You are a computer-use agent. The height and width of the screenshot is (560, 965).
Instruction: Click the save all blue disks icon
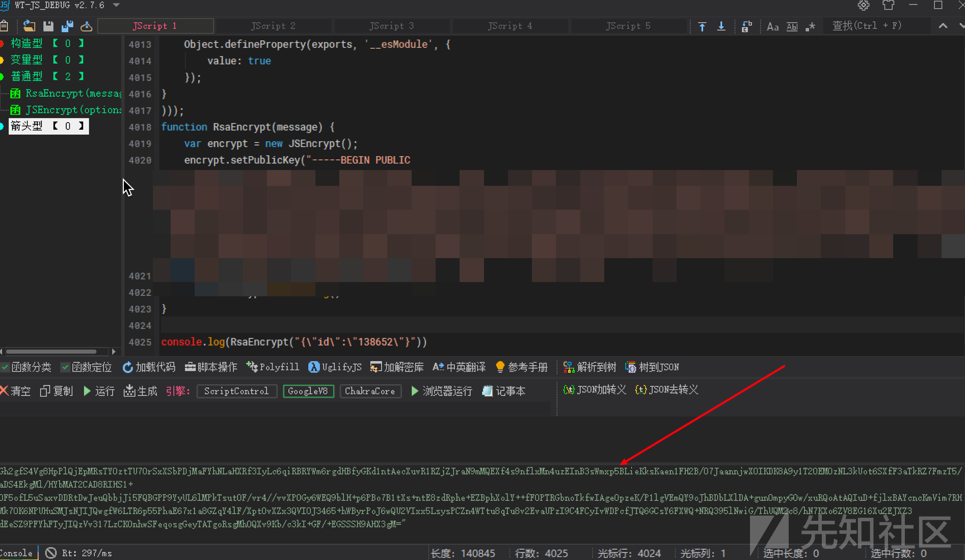pyautogui.click(x=67, y=26)
